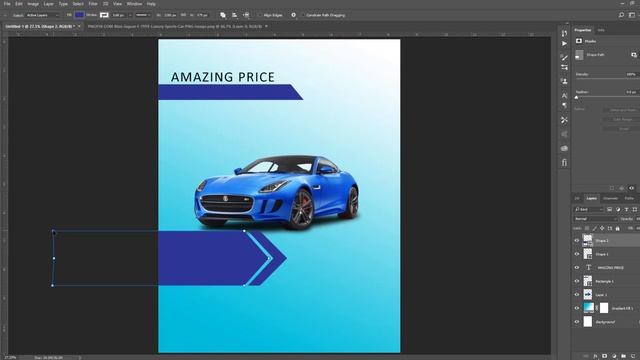Click the lock position icon in Layers
Screen dimensions: 640x360
point(602,229)
